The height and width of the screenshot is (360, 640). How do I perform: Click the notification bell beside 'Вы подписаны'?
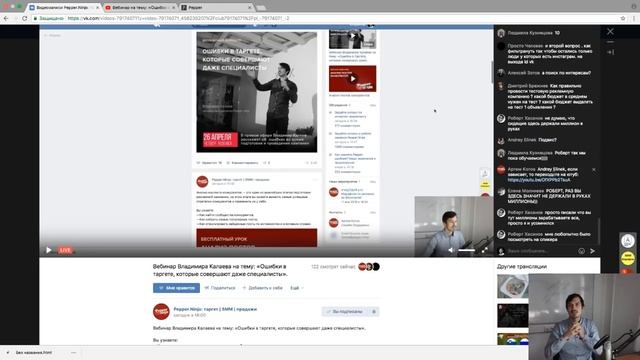374,312
